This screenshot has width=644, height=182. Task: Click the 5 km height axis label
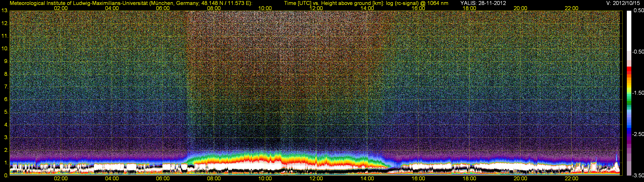pyautogui.click(x=6, y=112)
